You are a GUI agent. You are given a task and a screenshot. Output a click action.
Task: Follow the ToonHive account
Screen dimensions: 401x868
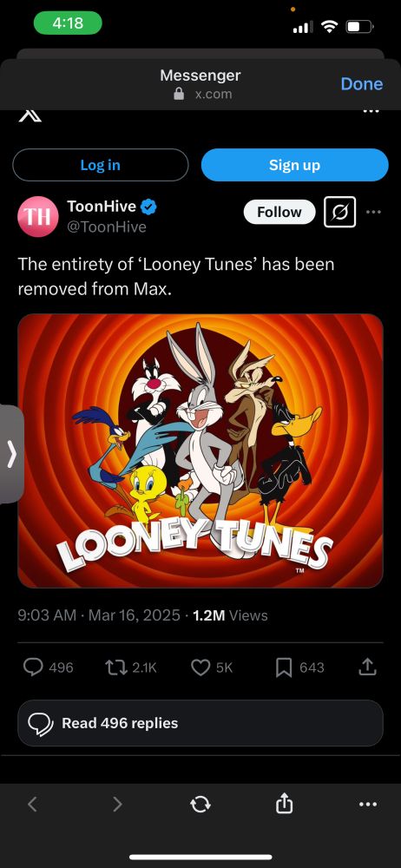(x=279, y=212)
